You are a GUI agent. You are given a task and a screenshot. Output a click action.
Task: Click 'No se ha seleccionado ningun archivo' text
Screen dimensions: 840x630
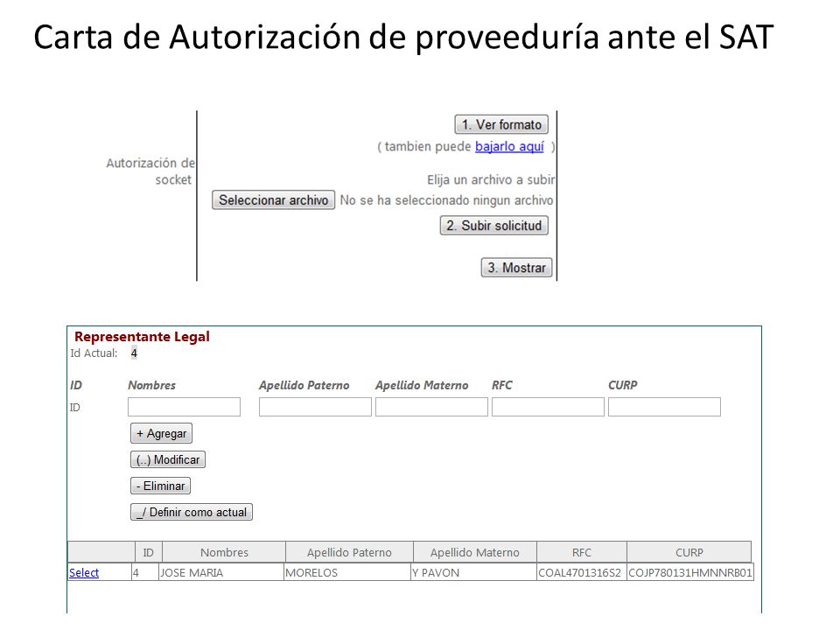point(447,200)
